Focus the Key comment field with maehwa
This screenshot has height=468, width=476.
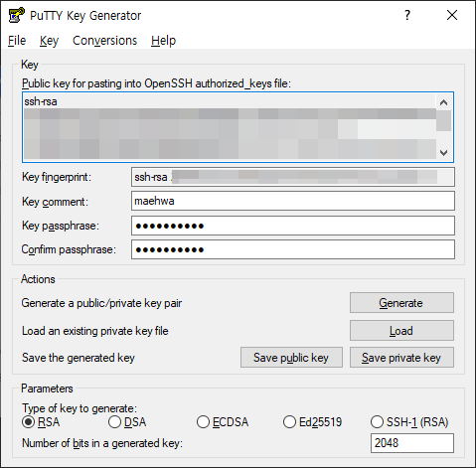293,201
